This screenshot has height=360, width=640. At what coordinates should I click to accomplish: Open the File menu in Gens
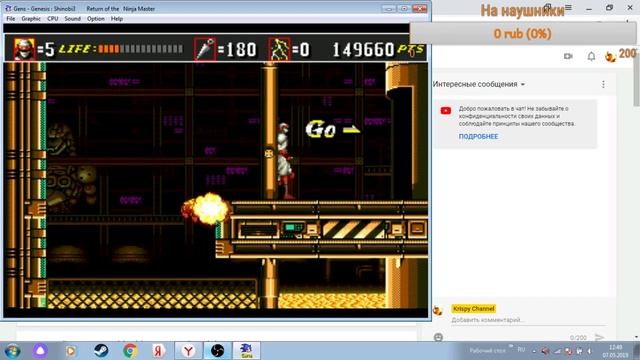11,19
